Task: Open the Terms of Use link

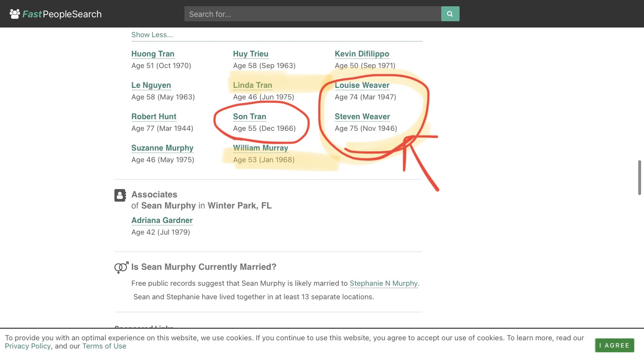Action: tap(104, 346)
